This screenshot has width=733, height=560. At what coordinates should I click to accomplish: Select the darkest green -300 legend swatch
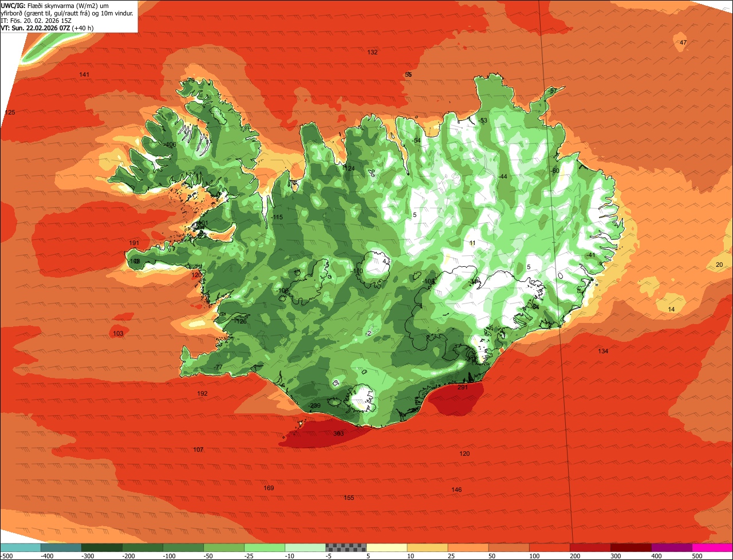click(102, 547)
